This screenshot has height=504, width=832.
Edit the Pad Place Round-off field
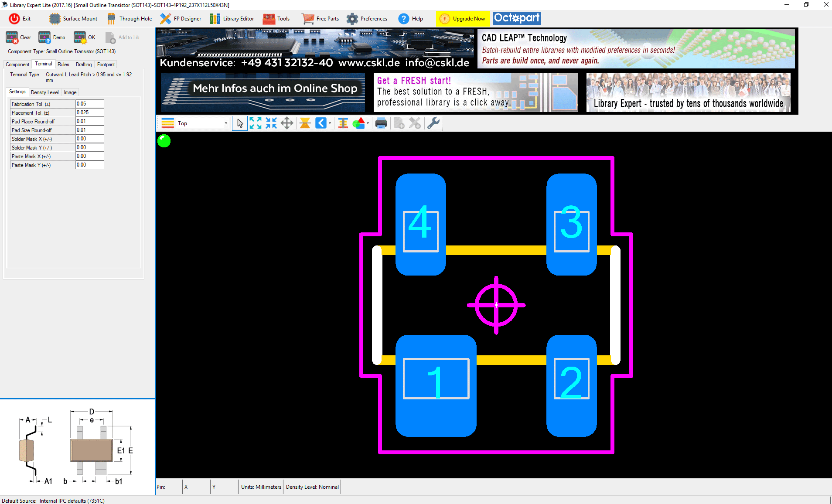(x=90, y=121)
